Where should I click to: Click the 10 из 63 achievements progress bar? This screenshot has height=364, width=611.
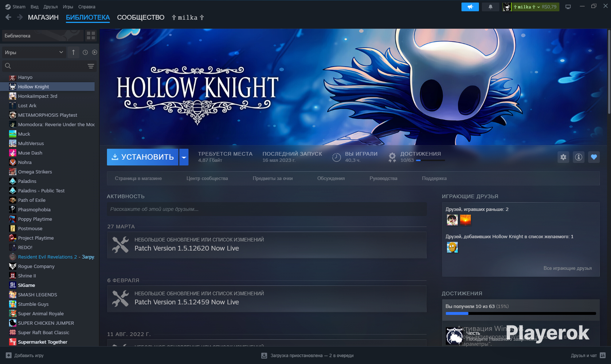521,313
